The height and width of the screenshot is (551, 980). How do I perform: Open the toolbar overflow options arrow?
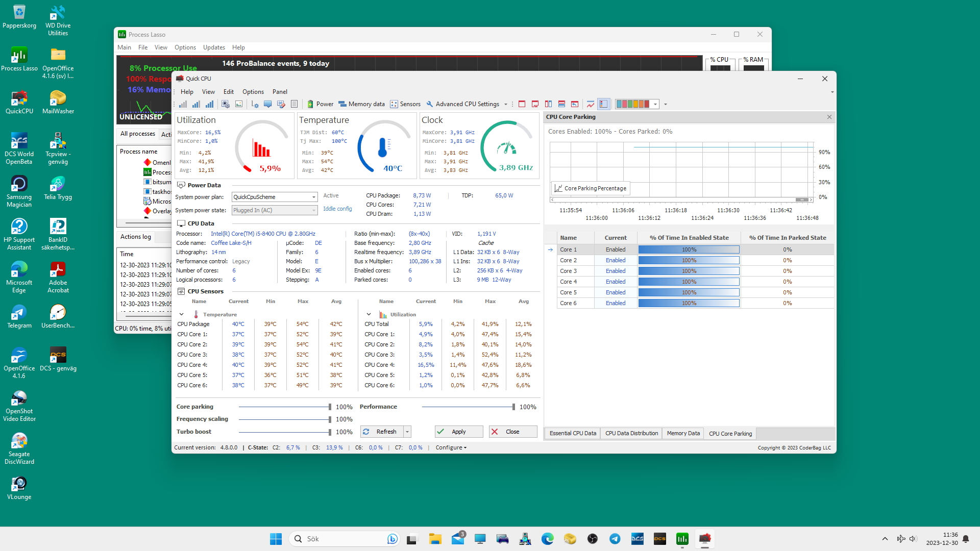coord(666,104)
